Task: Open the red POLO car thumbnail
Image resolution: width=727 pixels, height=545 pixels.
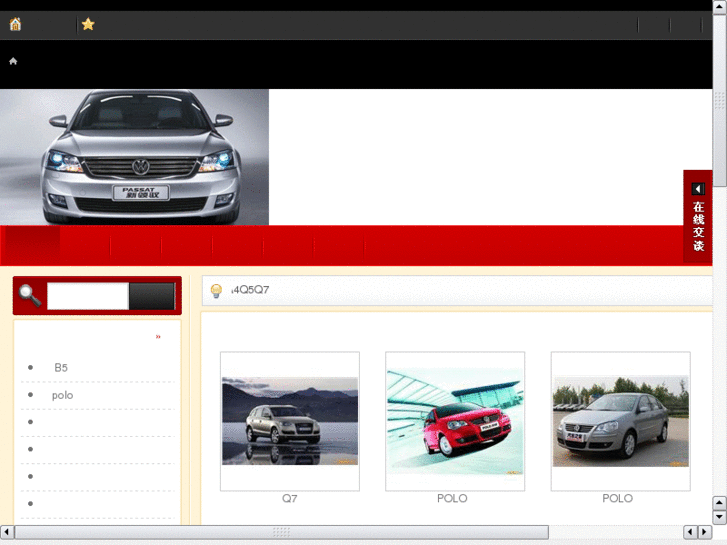Action: [455, 421]
